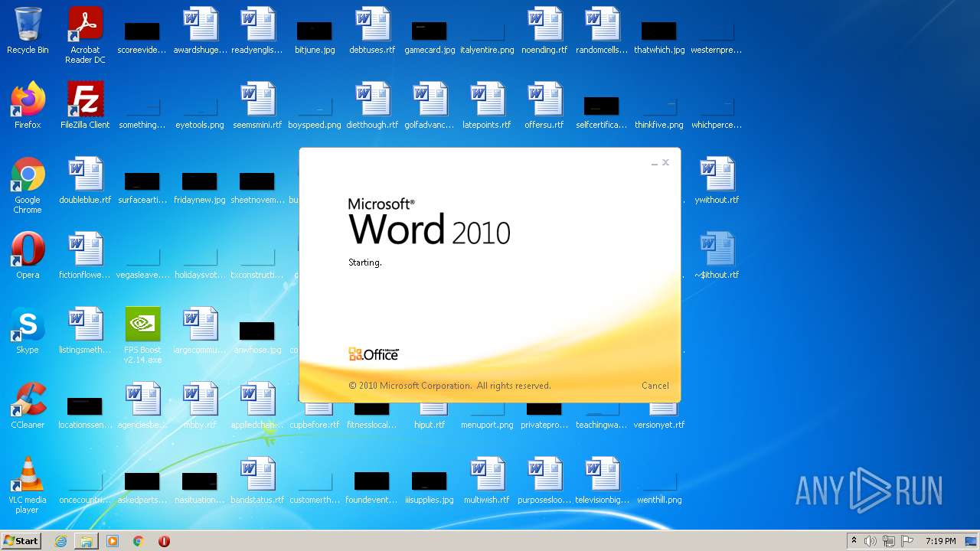Select awardshuge document icon

[x=200, y=24]
